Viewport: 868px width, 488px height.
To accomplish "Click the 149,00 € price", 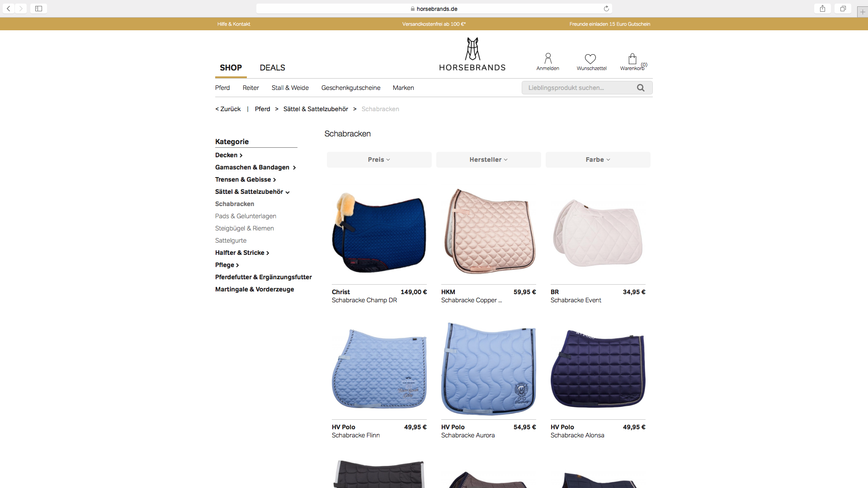I will (414, 292).
